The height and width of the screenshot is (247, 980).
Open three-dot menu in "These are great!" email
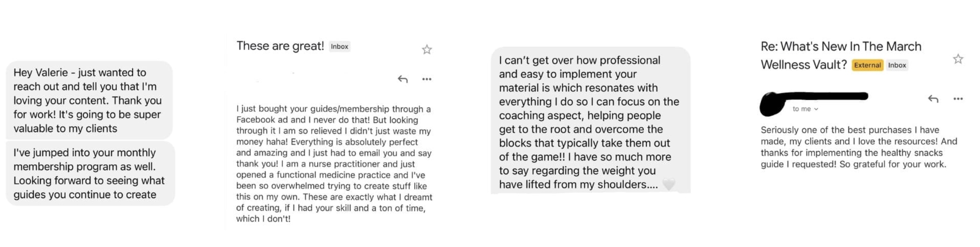(x=427, y=79)
